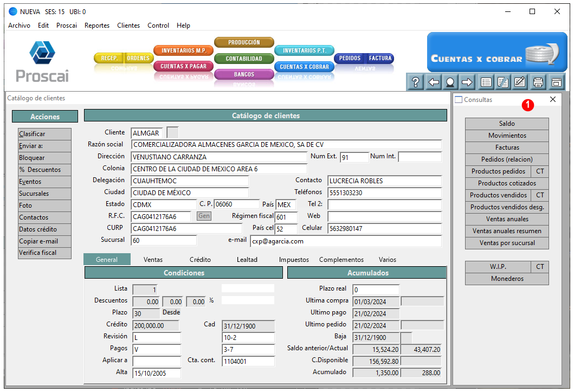This screenshot has width=574, height=392.
Task: Click the Proscai logo
Action: pos(42,61)
